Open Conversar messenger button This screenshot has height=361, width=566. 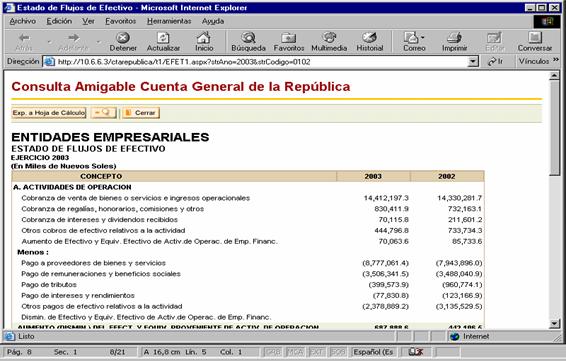[535, 42]
